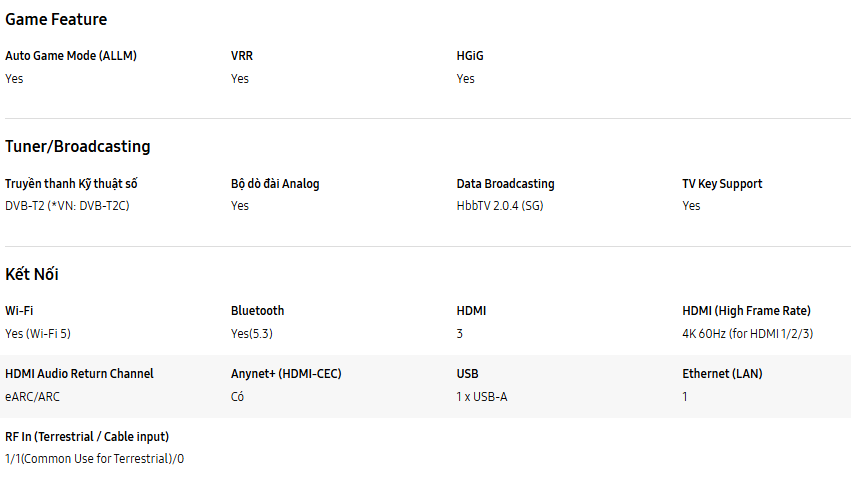
Task: Click the VRR spec label
Action: click(242, 56)
